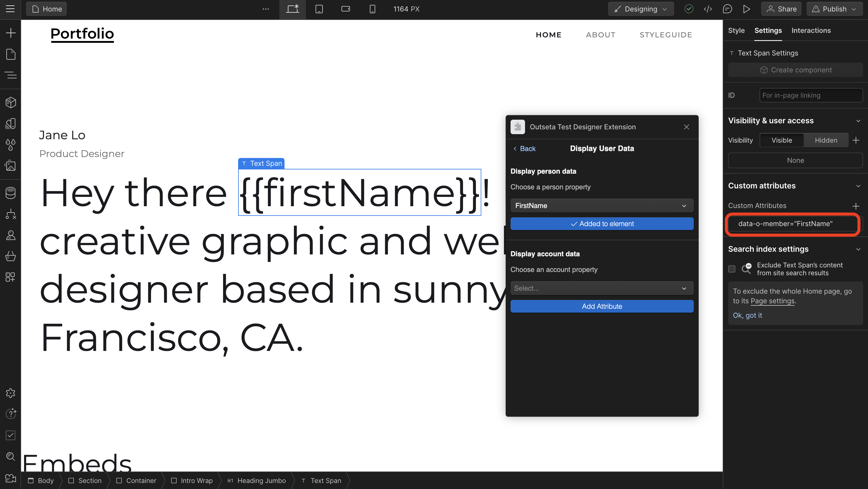Open the Add elements panel plus icon
Screen dimensions: 868x489
[x=11, y=33]
